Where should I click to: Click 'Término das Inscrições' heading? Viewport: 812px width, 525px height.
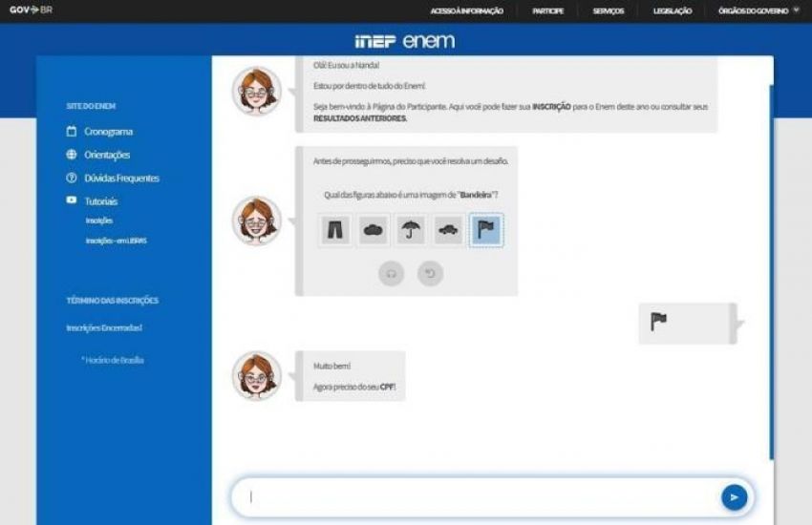click(113, 301)
